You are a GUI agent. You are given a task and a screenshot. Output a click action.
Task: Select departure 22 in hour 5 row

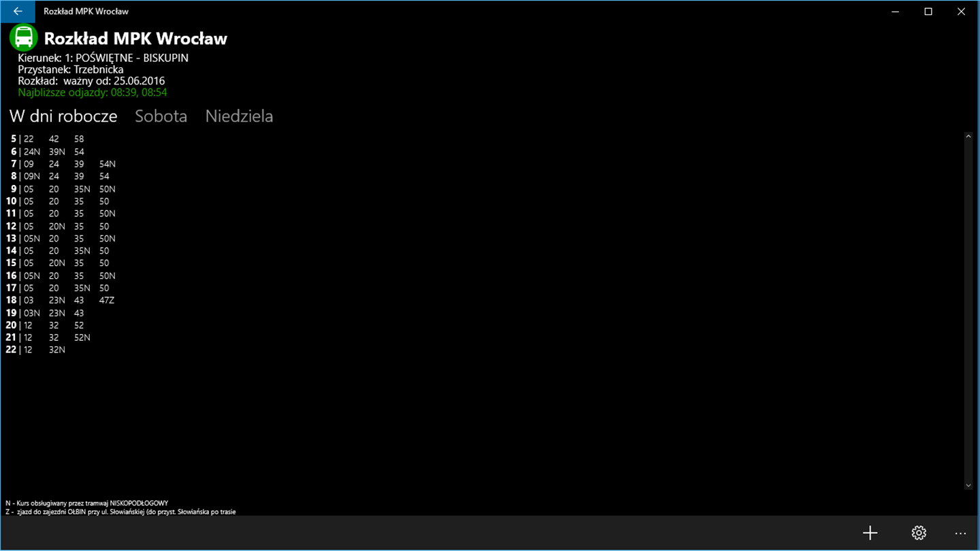click(x=29, y=139)
